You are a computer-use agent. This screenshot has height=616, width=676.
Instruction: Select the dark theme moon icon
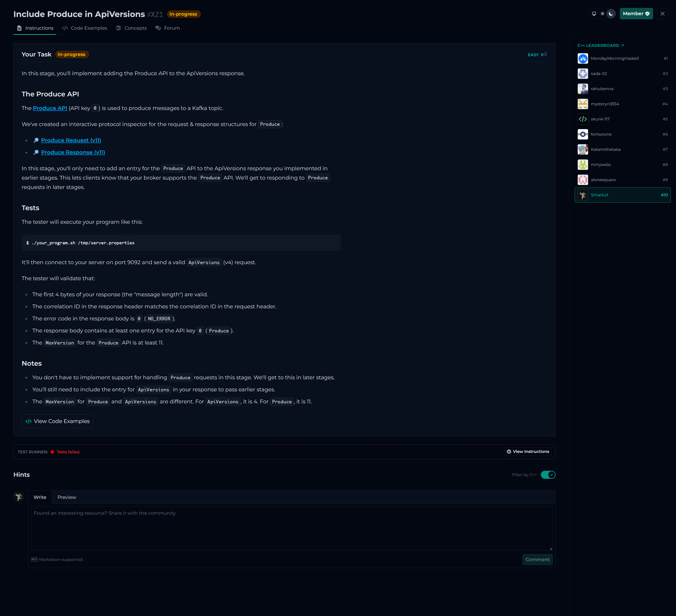(x=611, y=14)
